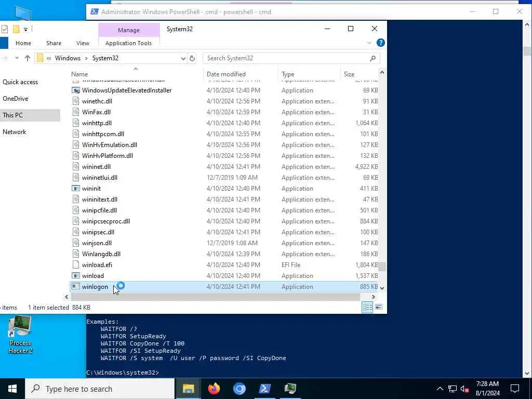Sort files by Date modified column
This screenshot has width=532, height=399.
241,74
